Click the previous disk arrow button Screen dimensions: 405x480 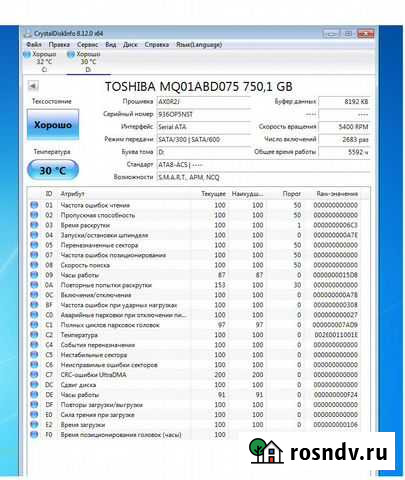(33, 86)
